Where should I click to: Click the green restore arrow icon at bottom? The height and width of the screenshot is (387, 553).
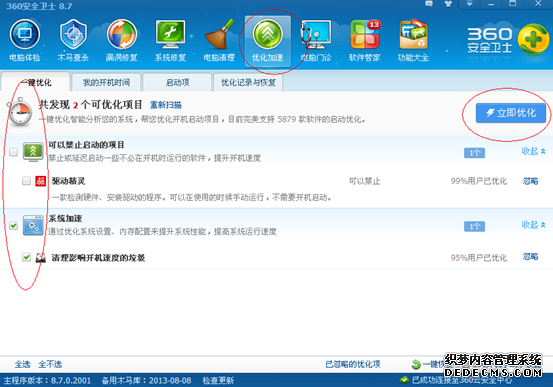(416, 364)
